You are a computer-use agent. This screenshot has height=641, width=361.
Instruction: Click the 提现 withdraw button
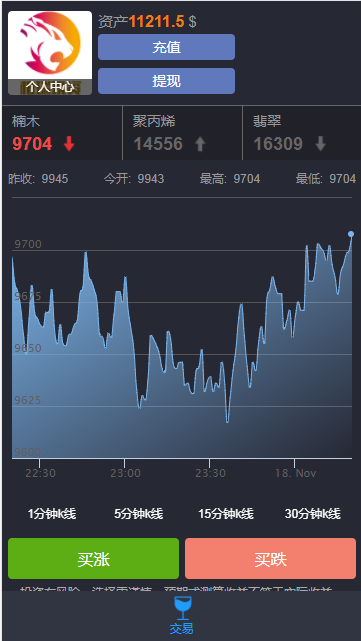[x=166, y=81]
